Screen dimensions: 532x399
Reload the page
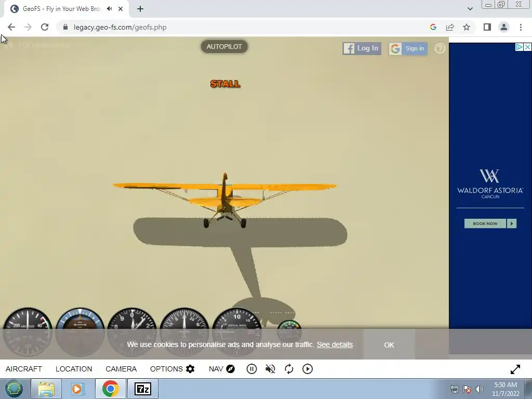[x=45, y=27]
